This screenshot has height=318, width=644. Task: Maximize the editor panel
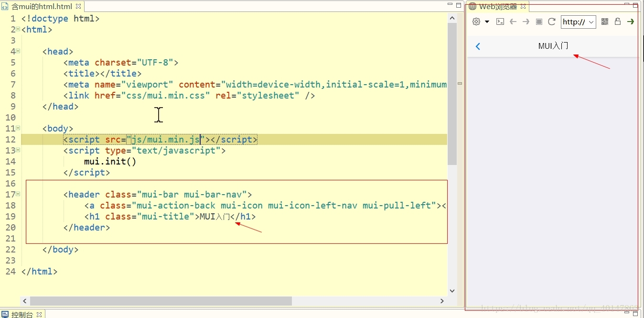click(x=459, y=5)
